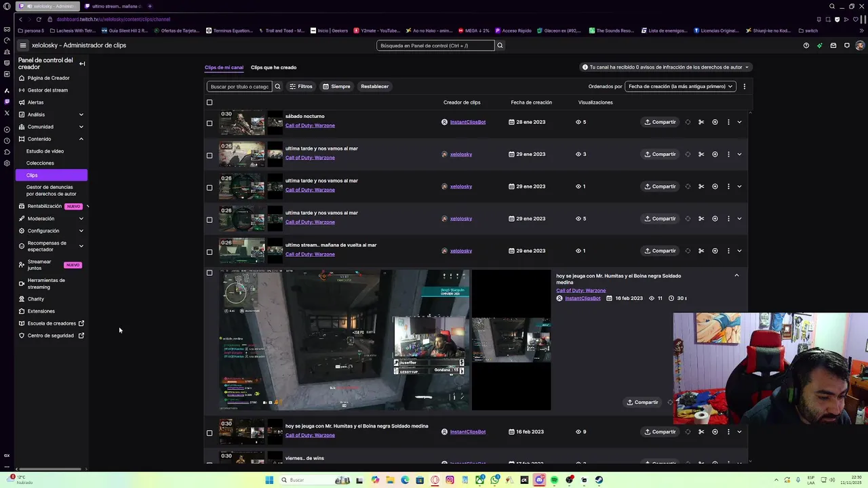This screenshot has width=868, height=488.
Task: Check the ultima tarde clip with 5 views
Action: (x=210, y=220)
